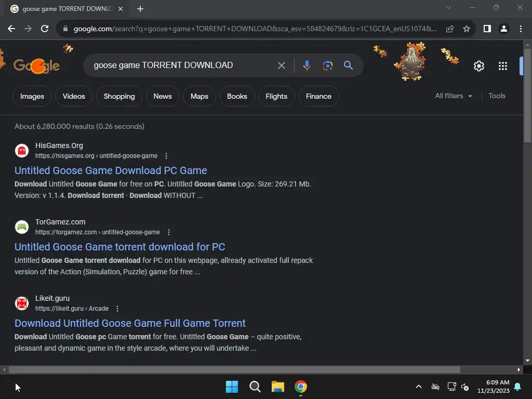Viewport: 532px width, 399px height.
Task: Open the Chrome profile icon
Action: (504, 29)
